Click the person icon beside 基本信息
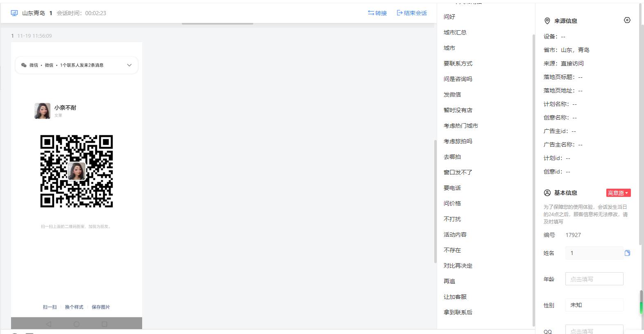 547,193
